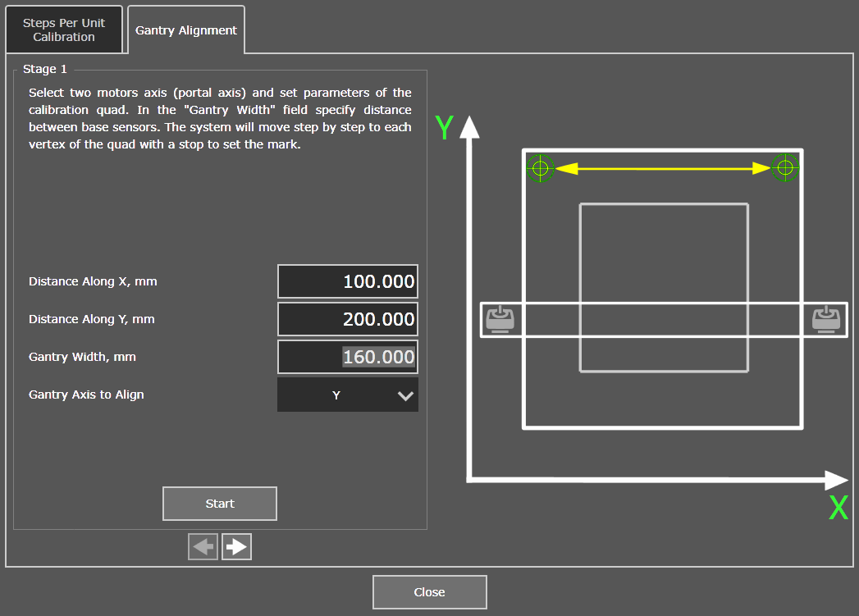859x616 pixels.
Task: Go to next stage with right arrow
Action: pos(236,546)
